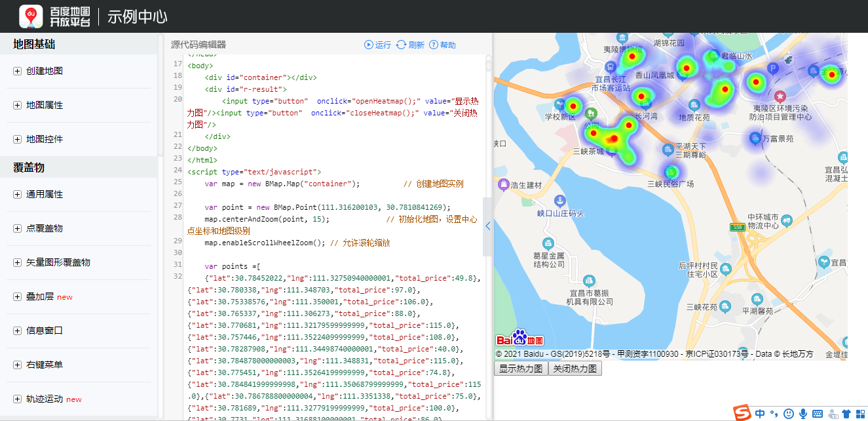This screenshot has width=868, height=421.
Task: Click the 中环城市物流中心 truck marker
Action: click(x=787, y=221)
